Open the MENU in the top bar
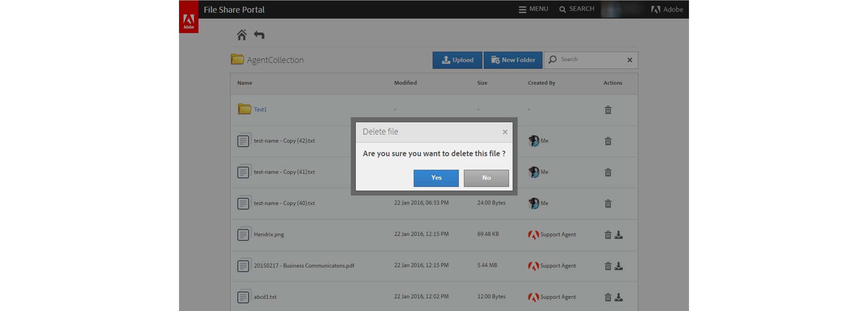This screenshot has height=311, width=868. tap(533, 9)
